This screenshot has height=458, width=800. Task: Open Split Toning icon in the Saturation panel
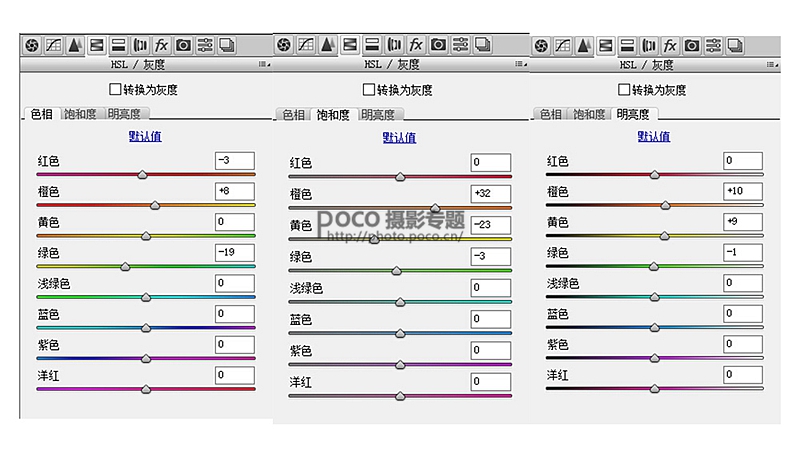[x=372, y=45]
